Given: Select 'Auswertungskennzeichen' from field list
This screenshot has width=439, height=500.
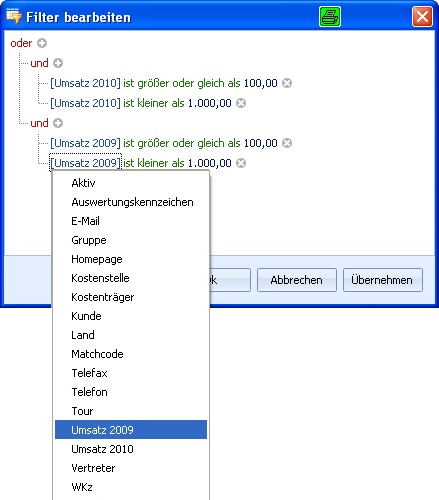Looking at the screenshot, I should 131,202.
